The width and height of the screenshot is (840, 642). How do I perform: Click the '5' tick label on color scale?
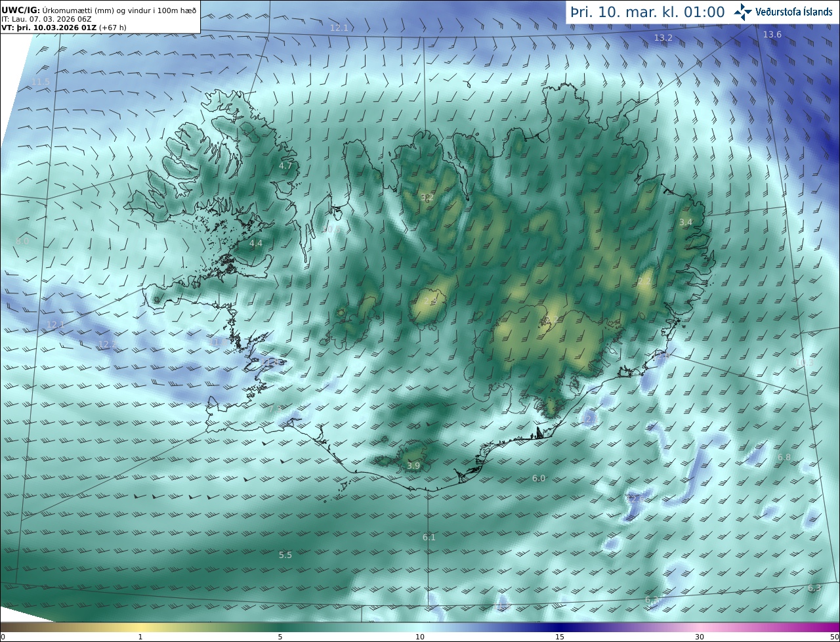click(x=280, y=637)
